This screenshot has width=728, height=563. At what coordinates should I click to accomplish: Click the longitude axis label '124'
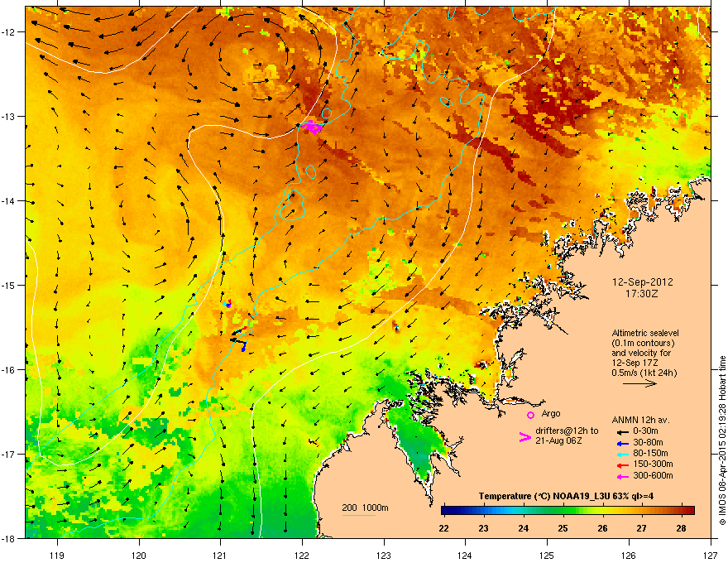click(465, 555)
